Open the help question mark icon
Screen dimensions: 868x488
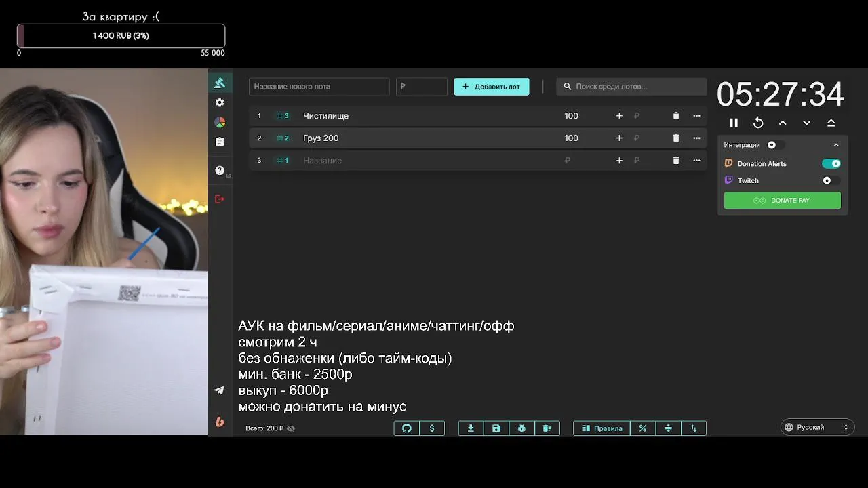(x=219, y=170)
